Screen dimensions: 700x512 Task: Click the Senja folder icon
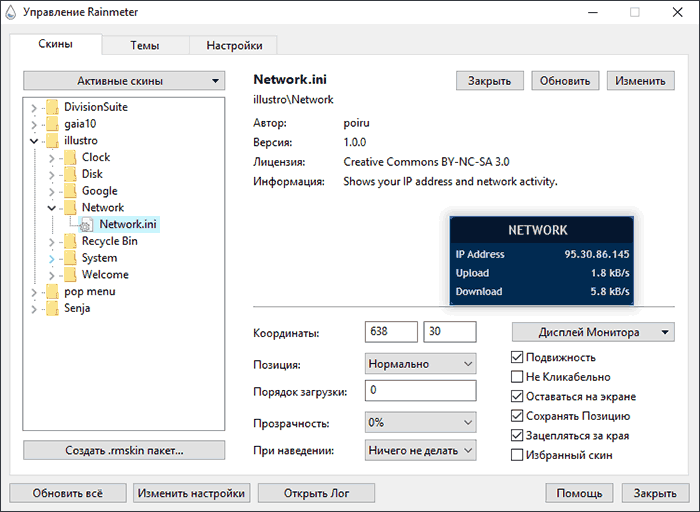pos(52,308)
